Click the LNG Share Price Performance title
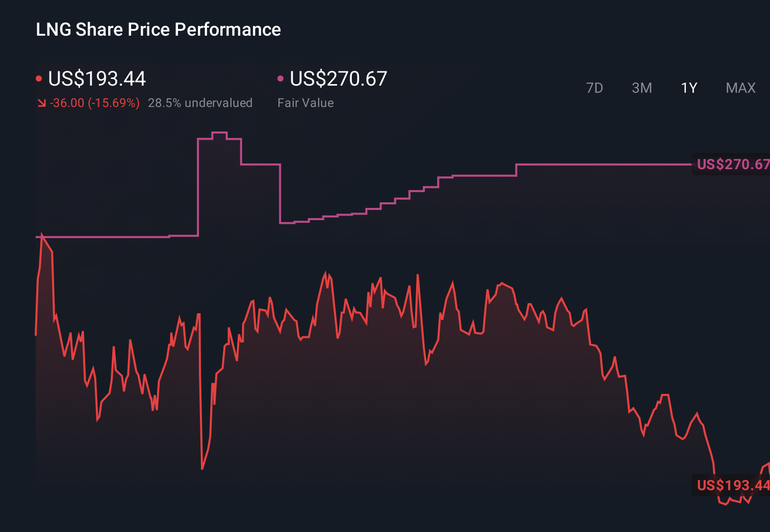 [x=158, y=30]
